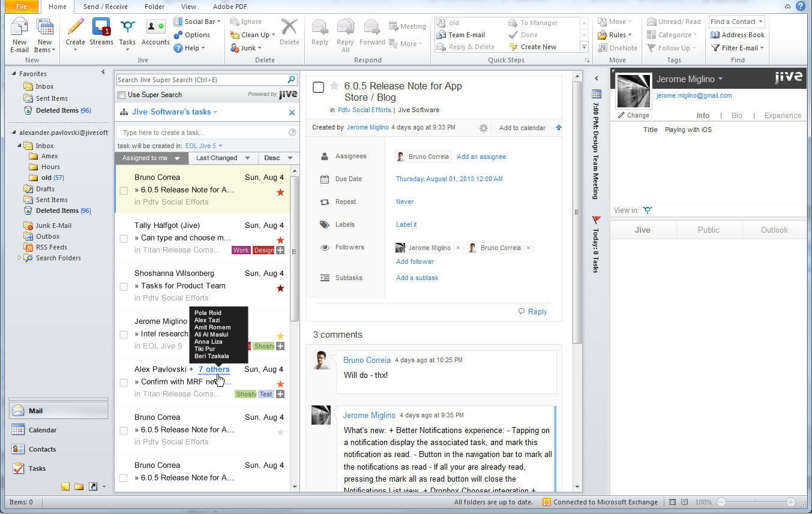Click the Outlook help question mark icon
This screenshot has width=812, height=514.
coord(800,7)
